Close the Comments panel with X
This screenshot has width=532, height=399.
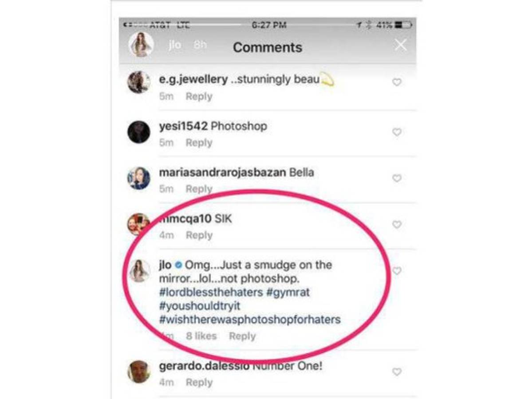[400, 45]
